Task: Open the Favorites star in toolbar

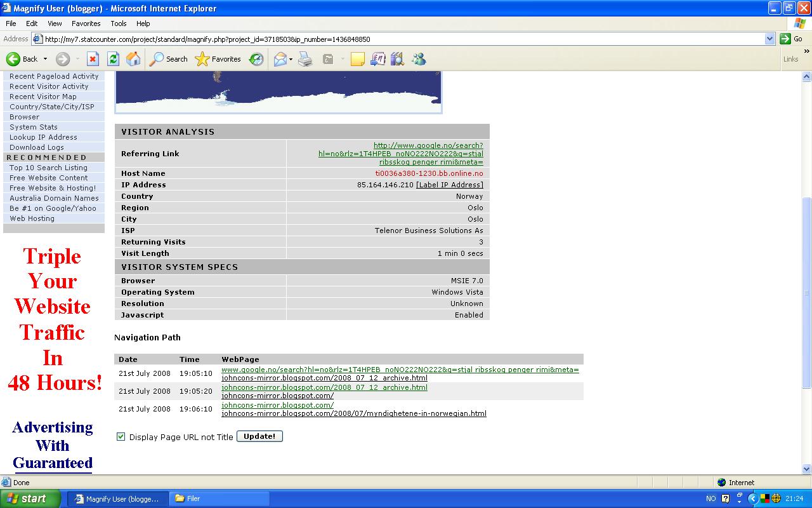Action: tap(218, 59)
